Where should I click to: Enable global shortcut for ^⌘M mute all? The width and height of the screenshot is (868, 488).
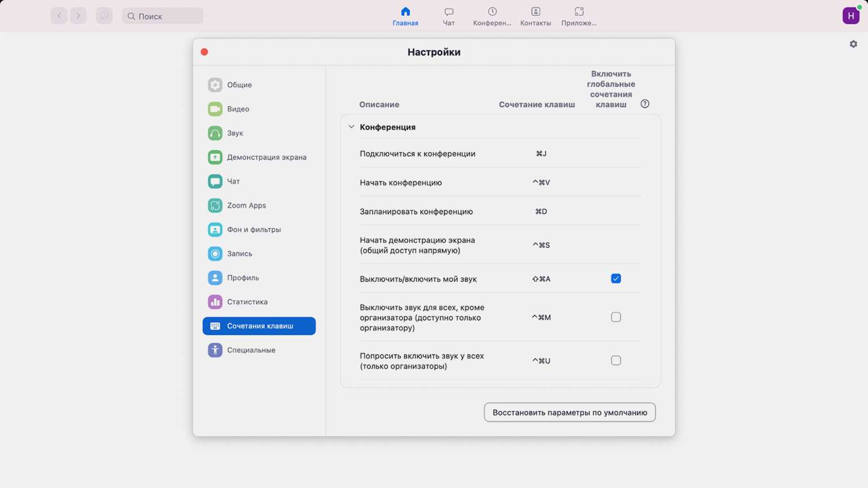tap(615, 317)
